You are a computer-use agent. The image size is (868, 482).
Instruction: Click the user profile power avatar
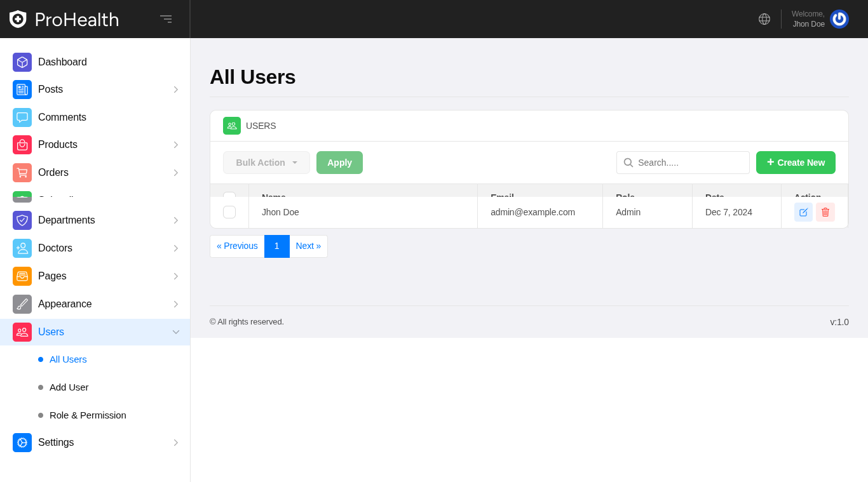click(839, 19)
